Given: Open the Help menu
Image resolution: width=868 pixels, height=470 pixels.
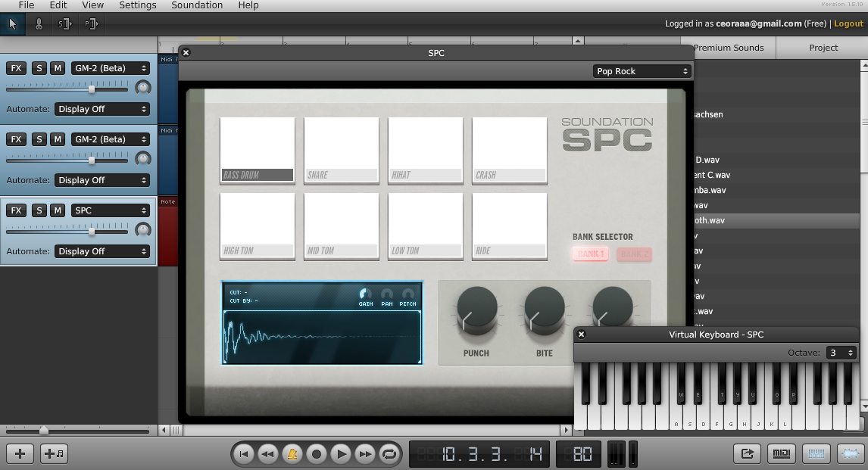Looking at the screenshot, I should [x=248, y=5].
